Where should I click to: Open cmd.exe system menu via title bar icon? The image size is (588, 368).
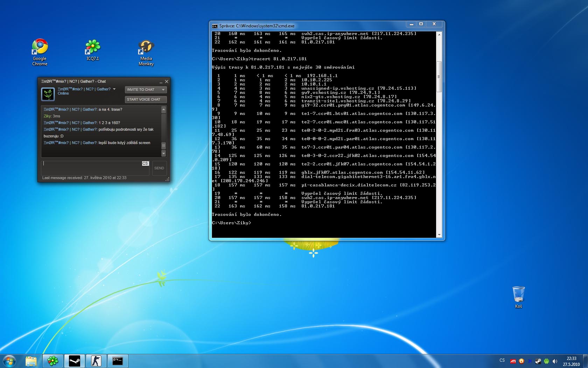(x=215, y=26)
